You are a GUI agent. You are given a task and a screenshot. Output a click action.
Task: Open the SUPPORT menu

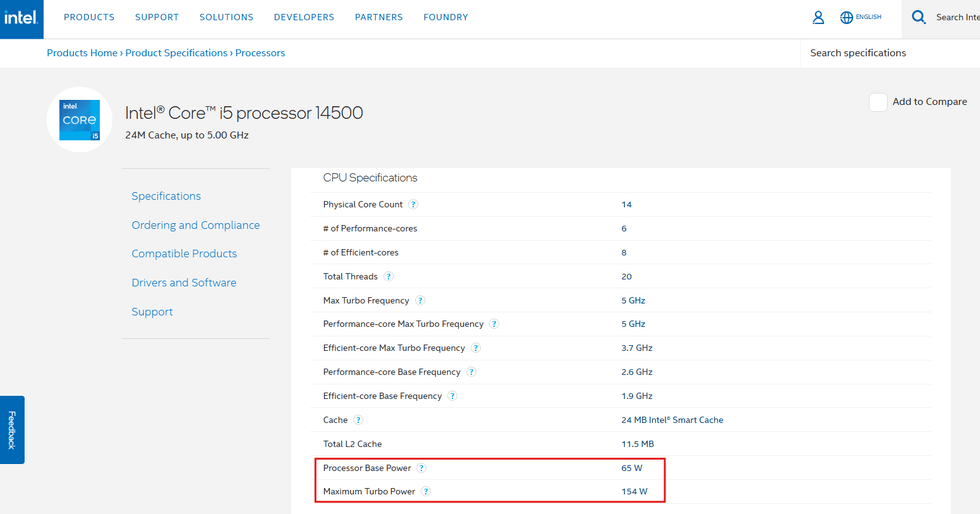point(157,18)
